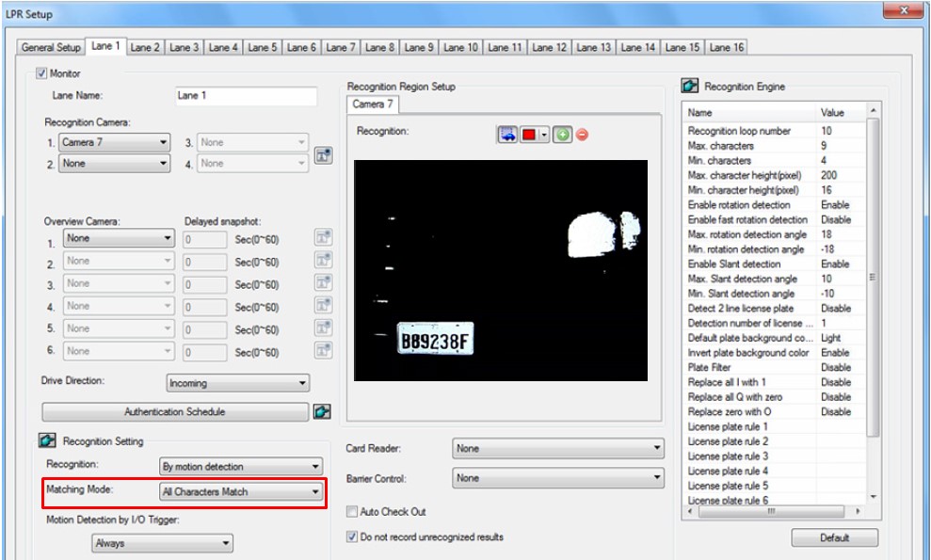Select the Plate Filter row
The height and width of the screenshot is (560, 931).
[776, 367]
